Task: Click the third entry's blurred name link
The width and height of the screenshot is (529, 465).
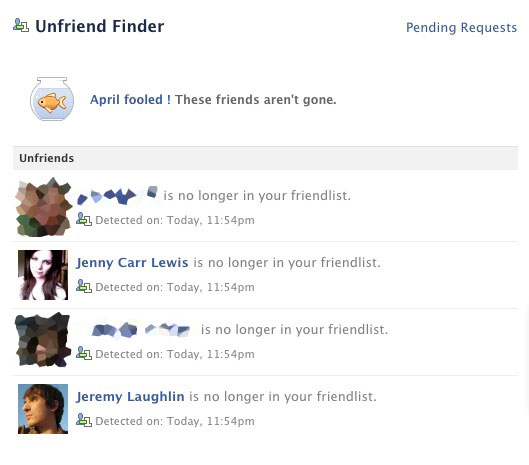Action: coord(140,329)
